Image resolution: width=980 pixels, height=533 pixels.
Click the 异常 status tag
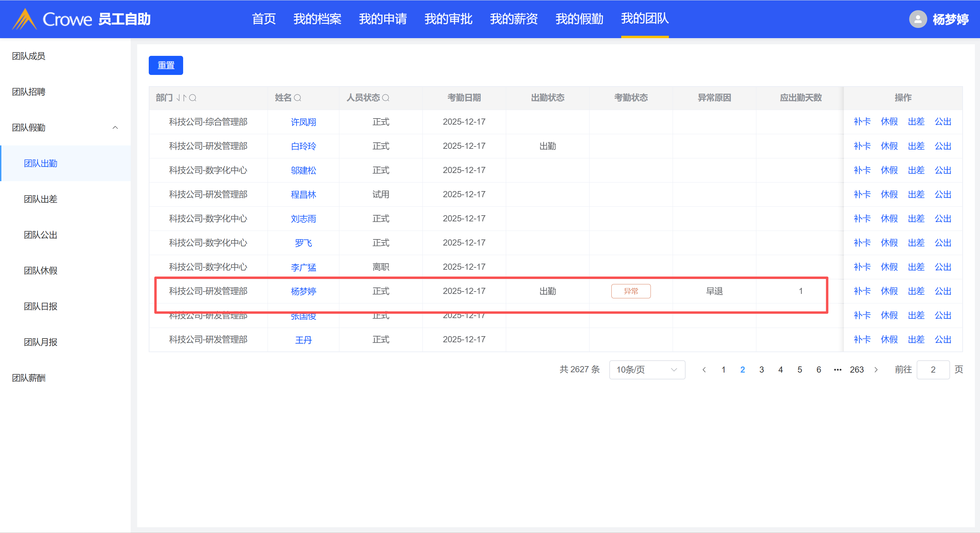click(630, 291)
